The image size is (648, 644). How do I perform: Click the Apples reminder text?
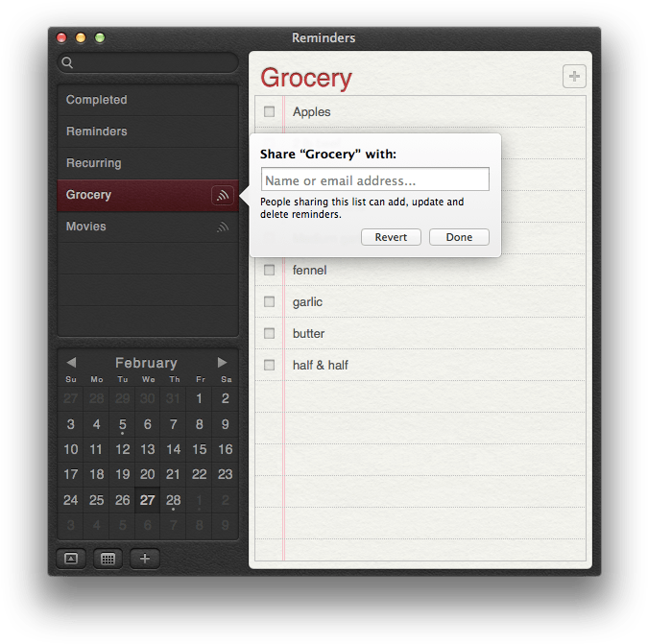tap(312, 112)
